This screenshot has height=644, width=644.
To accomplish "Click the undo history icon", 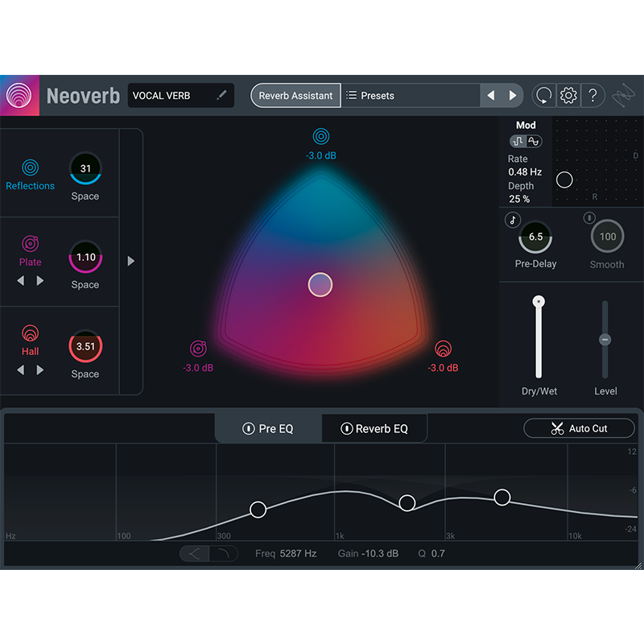I will tap(543, 95).
